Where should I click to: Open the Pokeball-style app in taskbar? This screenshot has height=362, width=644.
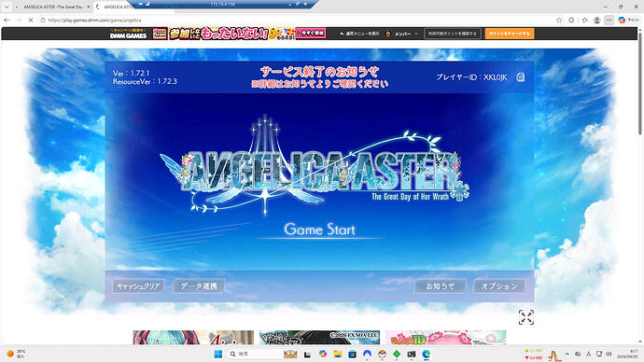click(x=382, y=354)
